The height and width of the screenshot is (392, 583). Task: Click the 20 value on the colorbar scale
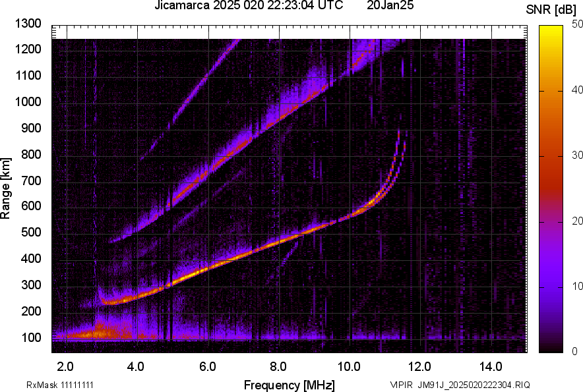coord(578,221)
